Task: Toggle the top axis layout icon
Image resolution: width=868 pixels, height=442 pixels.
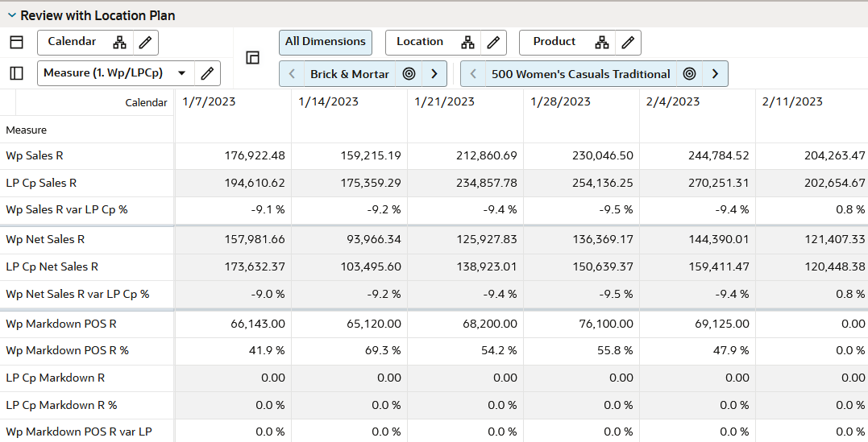Action: tap(17, 43)
